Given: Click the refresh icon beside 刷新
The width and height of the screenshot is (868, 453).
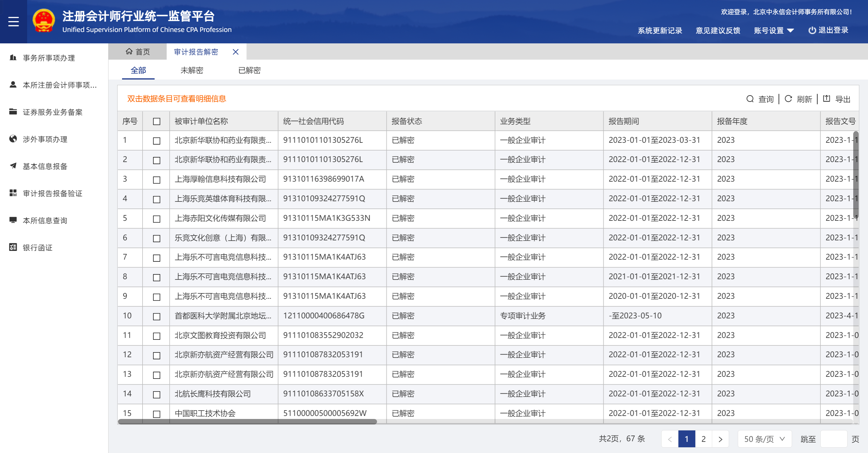Looking at the screenshot, I should tap(788, 99).
